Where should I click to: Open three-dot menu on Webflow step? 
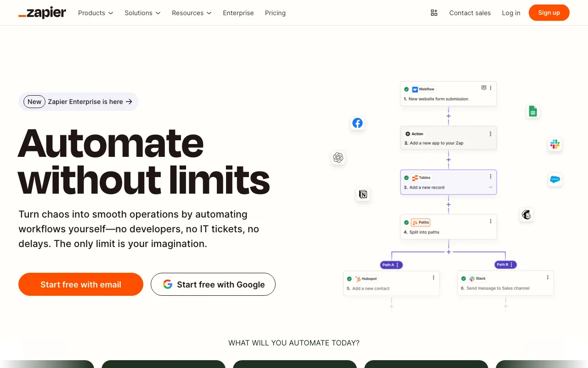point(491,88)
